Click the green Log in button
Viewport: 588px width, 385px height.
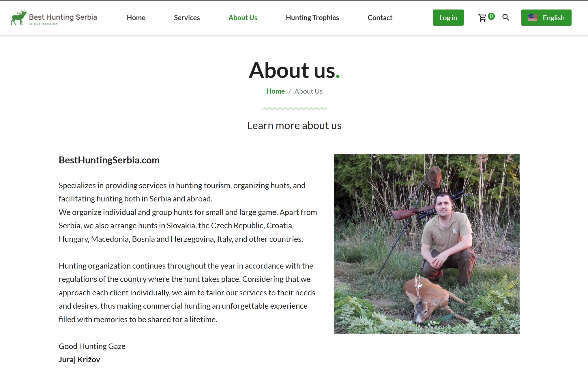(x=448, y=18)
